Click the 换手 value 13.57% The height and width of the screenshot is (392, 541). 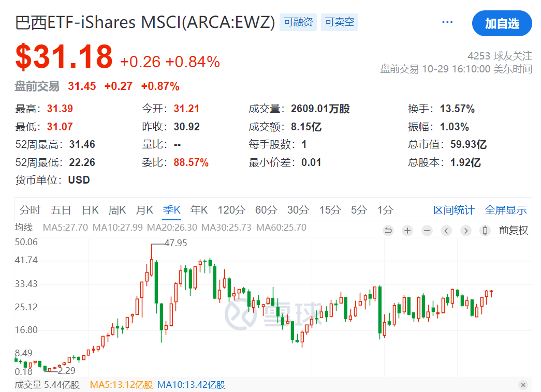tap(458, 109)
